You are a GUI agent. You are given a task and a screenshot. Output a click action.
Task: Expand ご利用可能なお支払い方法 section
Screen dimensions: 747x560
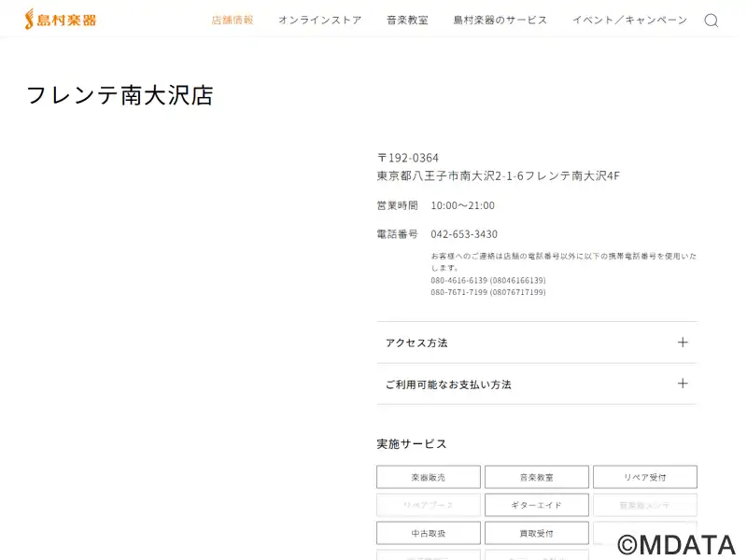[x=536, y=384]
